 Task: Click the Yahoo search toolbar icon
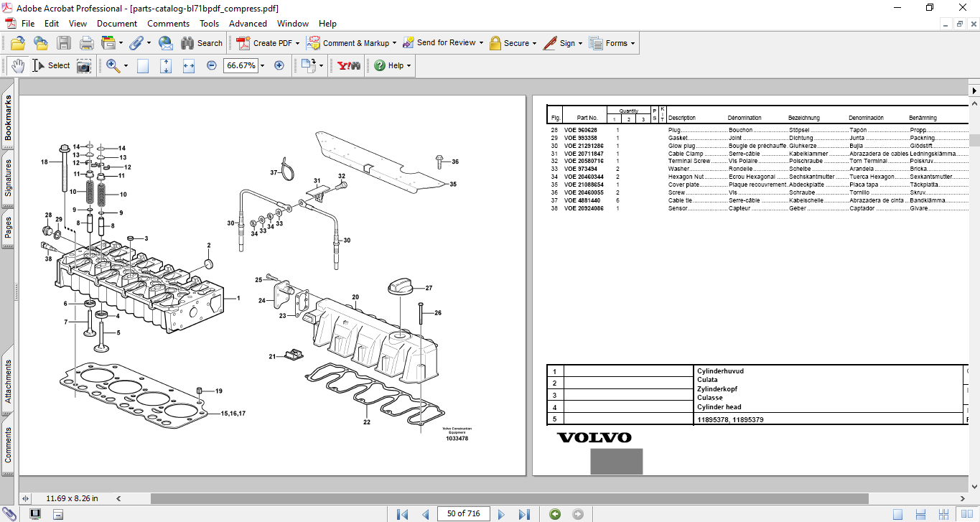349,65
